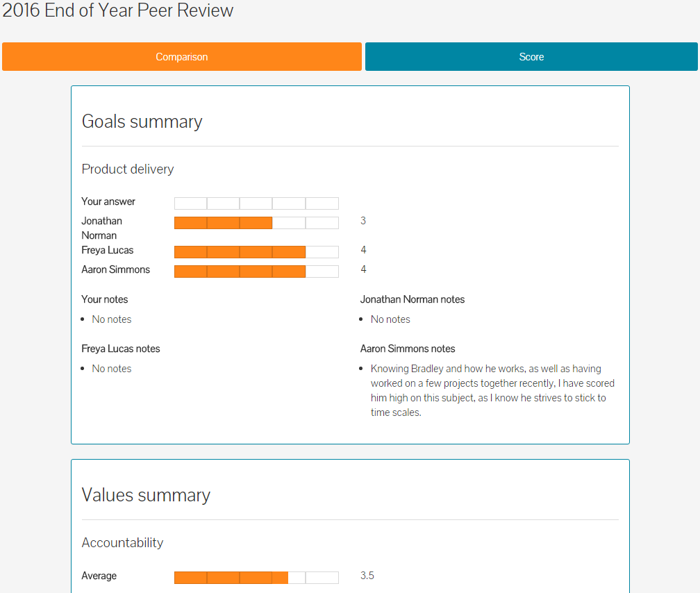Click the average score value 3.5
700x593 pixels.
(x=367, y=576)
